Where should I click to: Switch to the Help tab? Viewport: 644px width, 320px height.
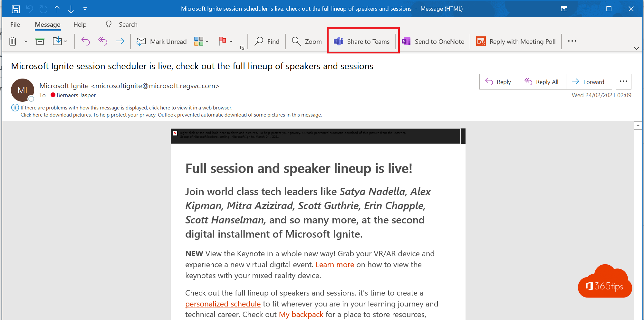point(80,24)
